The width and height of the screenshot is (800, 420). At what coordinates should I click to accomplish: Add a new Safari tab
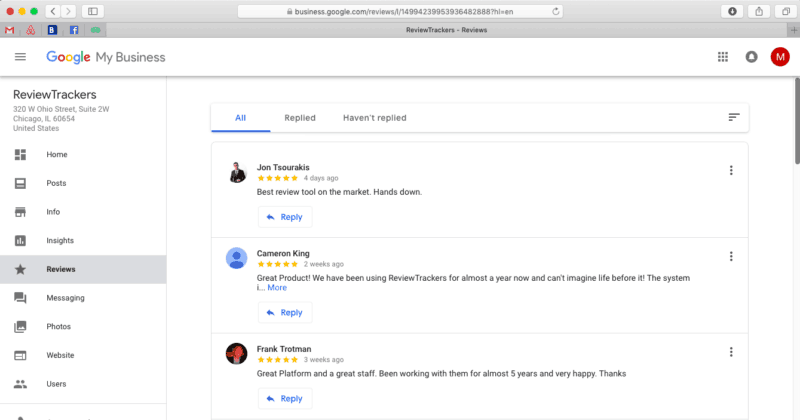click(793, 30)
